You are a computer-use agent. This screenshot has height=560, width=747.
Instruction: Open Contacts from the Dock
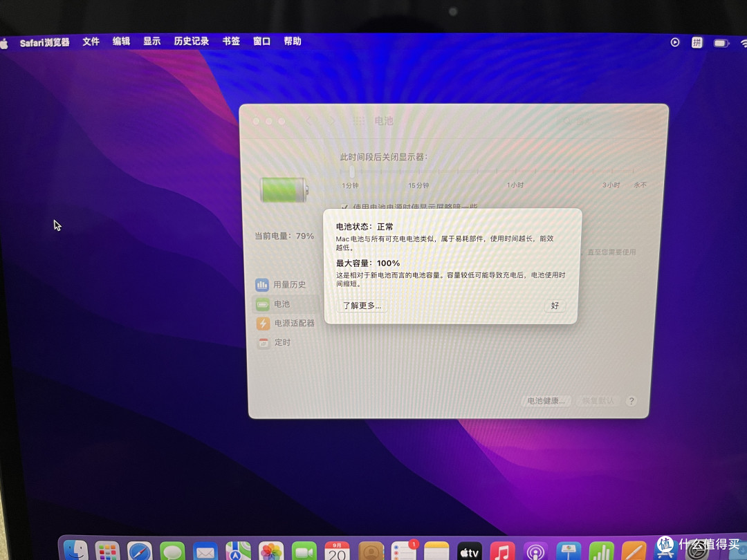click(x=371, y=552)
